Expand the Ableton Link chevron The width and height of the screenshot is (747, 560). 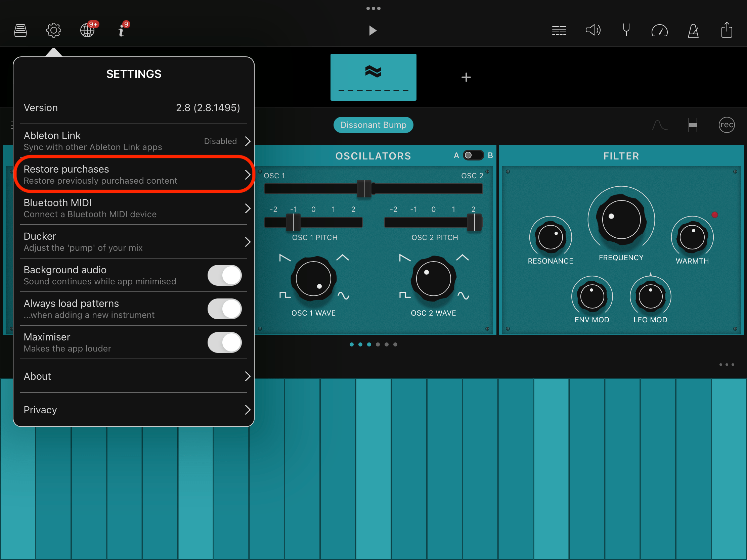pyautogui.click(x=248, y=141)
